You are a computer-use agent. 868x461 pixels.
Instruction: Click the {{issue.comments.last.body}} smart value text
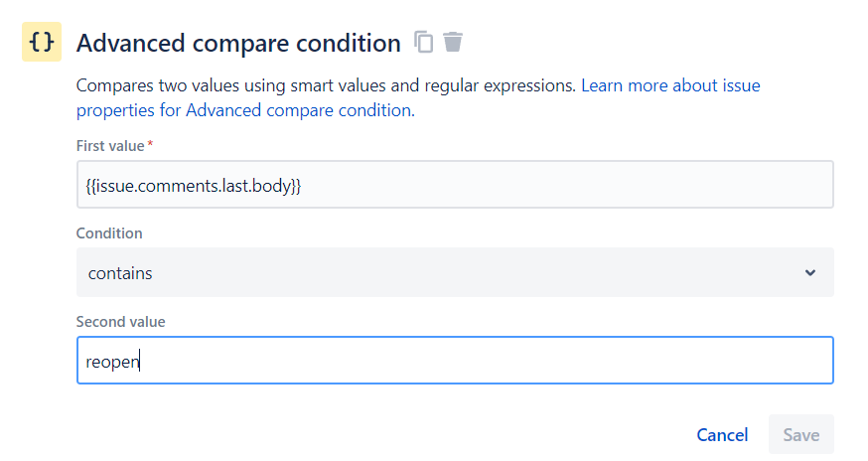(193, 186)
